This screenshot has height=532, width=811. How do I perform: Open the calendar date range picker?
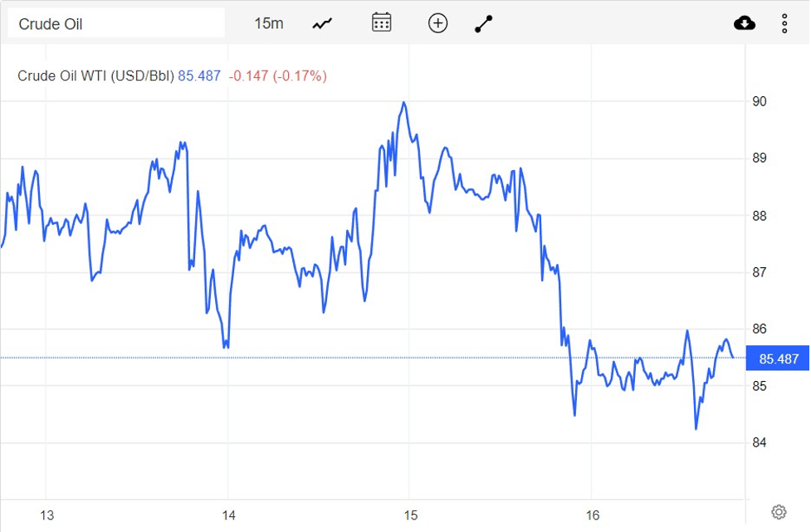pyautogui.click(x=381, y=22)
